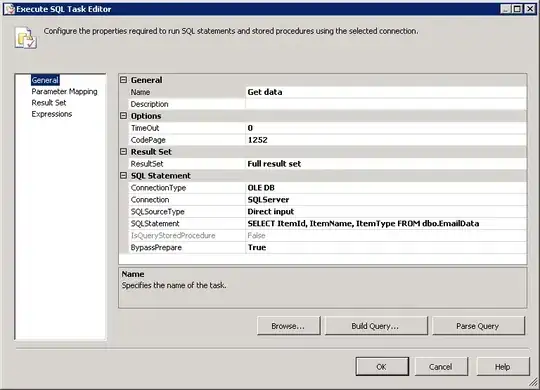Image resolution: width=540 pixels, height=390 pixels.
Task: Click the title bar application icon
Action: pyautogui.click(x=10, y=9)
